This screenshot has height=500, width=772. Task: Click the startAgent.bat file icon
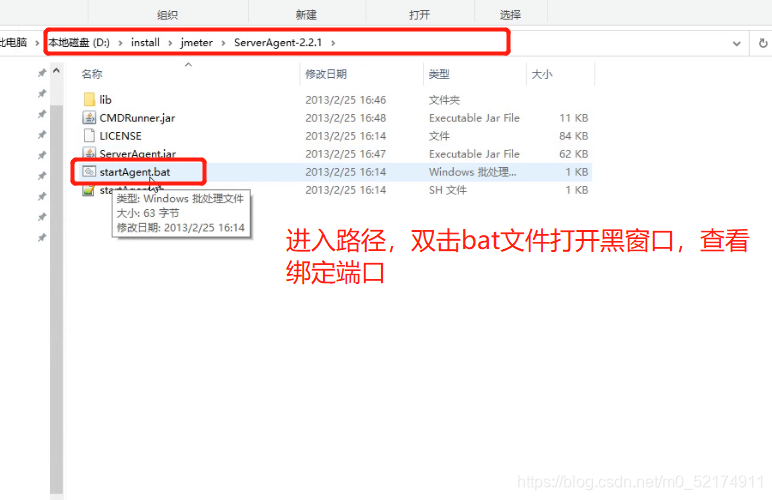[x=89, y=172]
